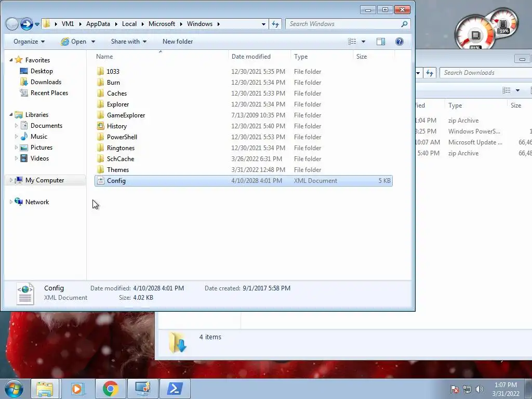
Task: Toggle the preview pane icon
Action: 381,42
